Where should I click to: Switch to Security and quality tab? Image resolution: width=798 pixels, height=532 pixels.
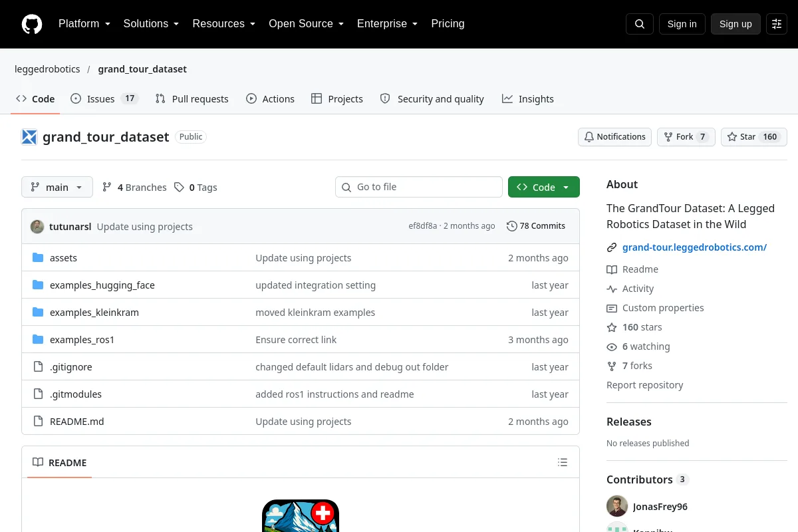click(432, 99)
